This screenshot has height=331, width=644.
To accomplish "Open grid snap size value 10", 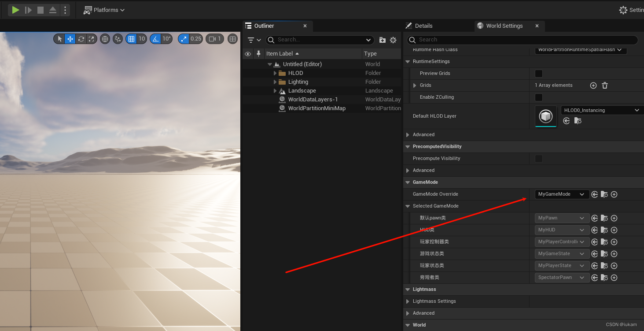I will click(142, 39).
